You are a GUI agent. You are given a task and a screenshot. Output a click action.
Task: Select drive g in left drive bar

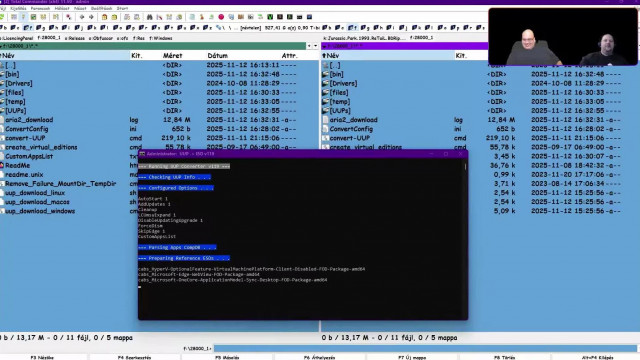point(40,28)
